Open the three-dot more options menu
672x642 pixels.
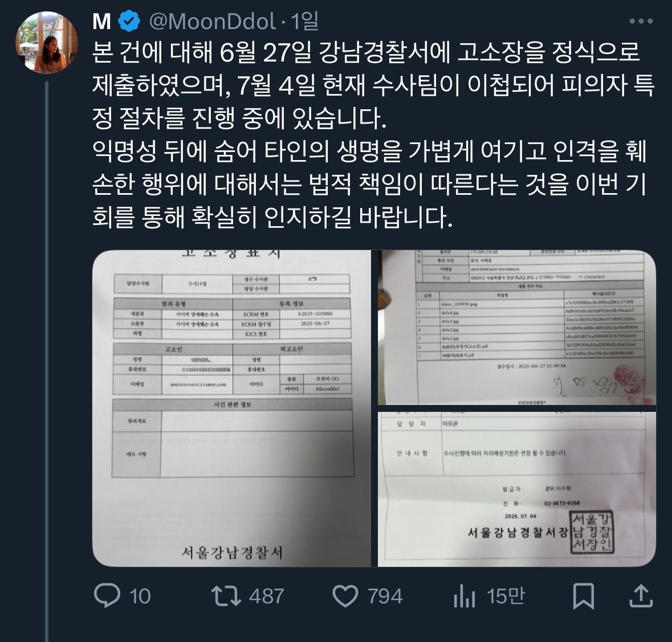coord(641,21)
